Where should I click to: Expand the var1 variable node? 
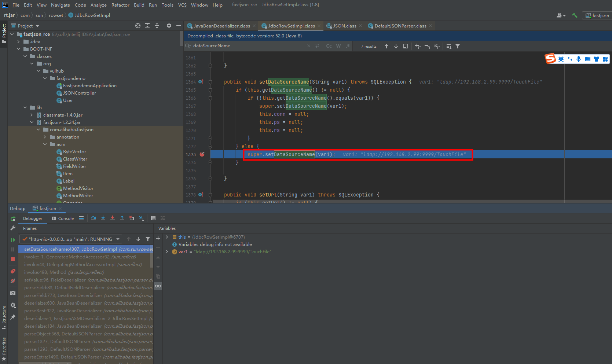[x=167, y=252]
